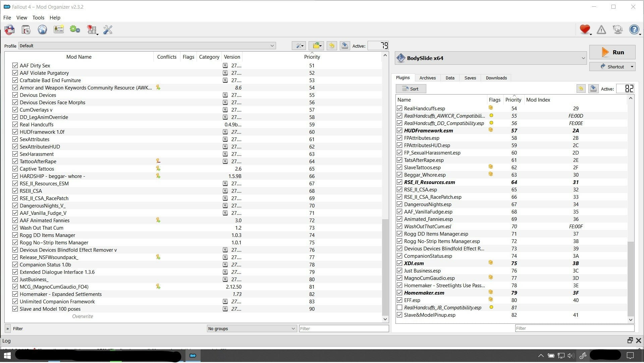
Task: Open Nexus with the globe icon
Action: pos(42,30)
